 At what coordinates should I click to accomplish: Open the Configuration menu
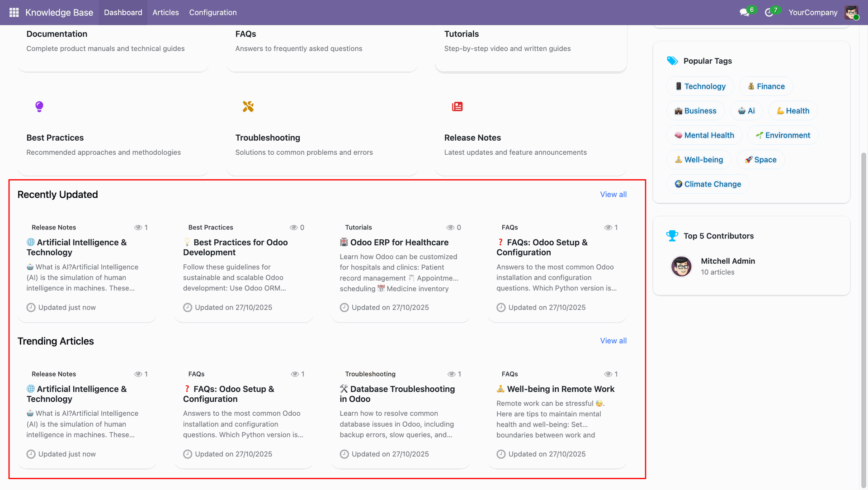point(212,13)
